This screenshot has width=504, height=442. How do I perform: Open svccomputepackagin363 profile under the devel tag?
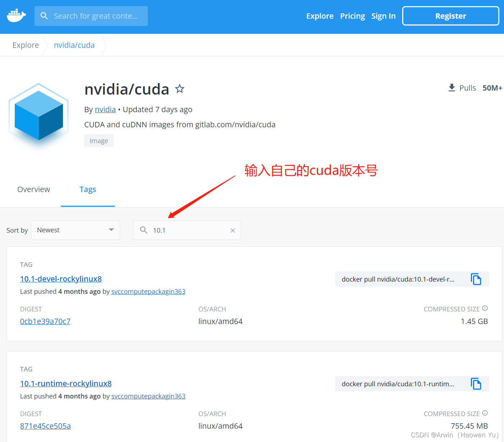point(149,291)
